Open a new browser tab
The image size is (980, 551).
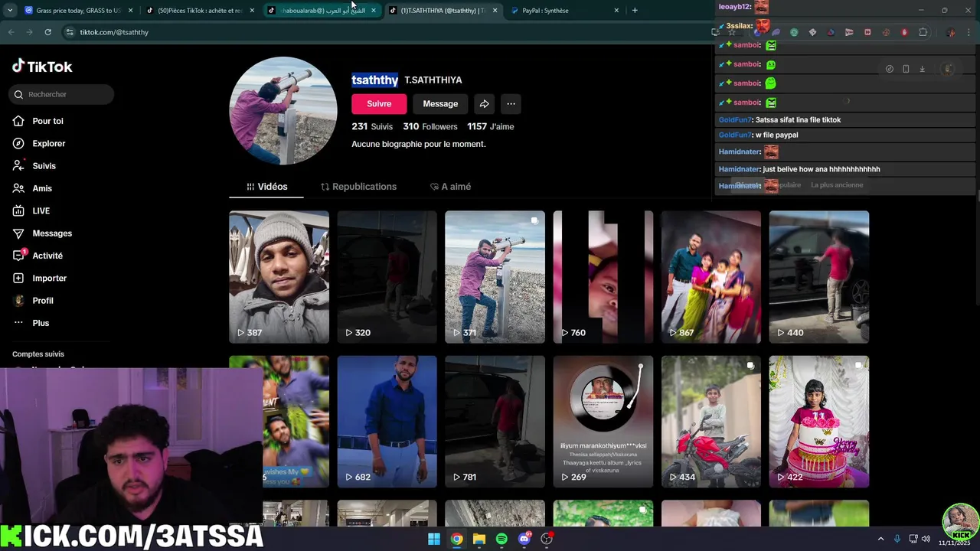tap(635, 11)
